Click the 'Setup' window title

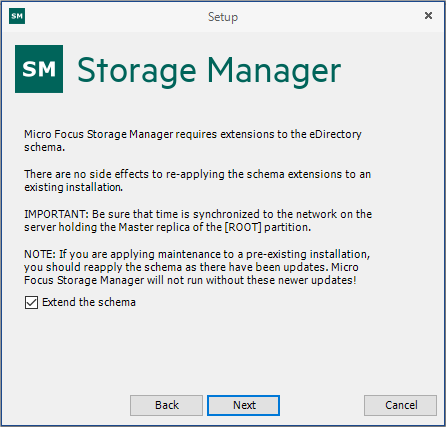(223, 17)
